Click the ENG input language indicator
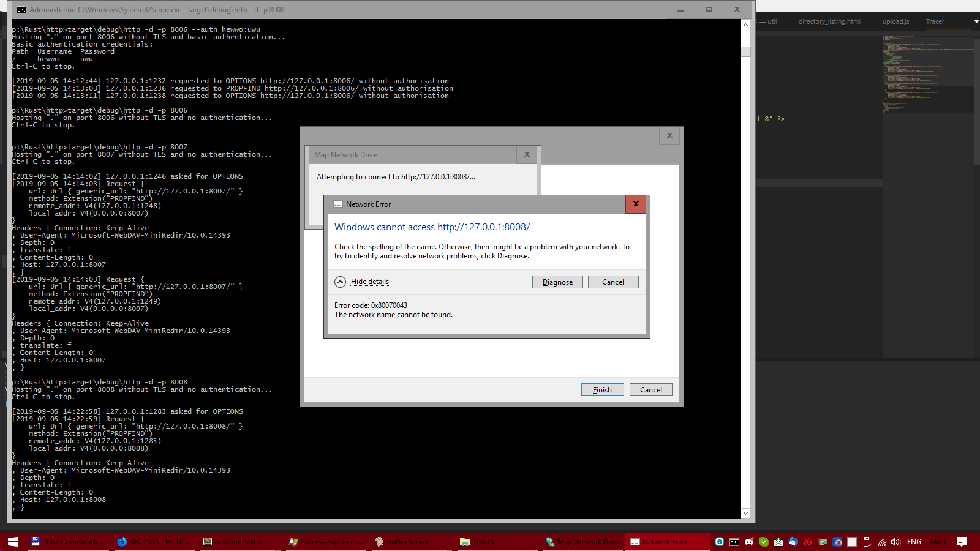The height and width of the screenshot is (551, 980). tap(914, 542)
